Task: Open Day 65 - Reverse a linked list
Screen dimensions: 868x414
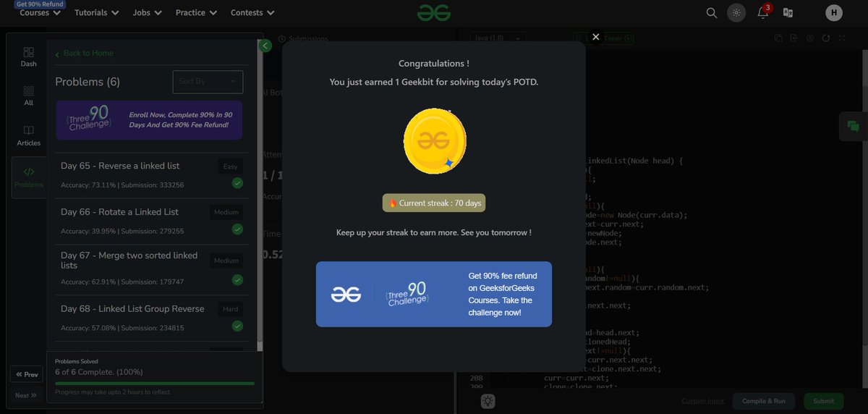Action: point(120,166)
